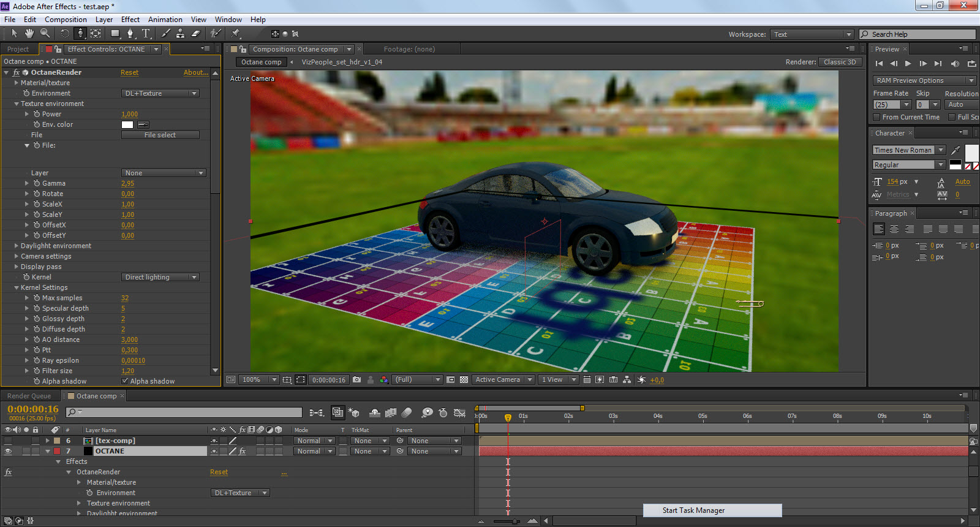Open the Environment DL+Texture dropdown
Screen dimensions: 980x527
tap(160, 93)
